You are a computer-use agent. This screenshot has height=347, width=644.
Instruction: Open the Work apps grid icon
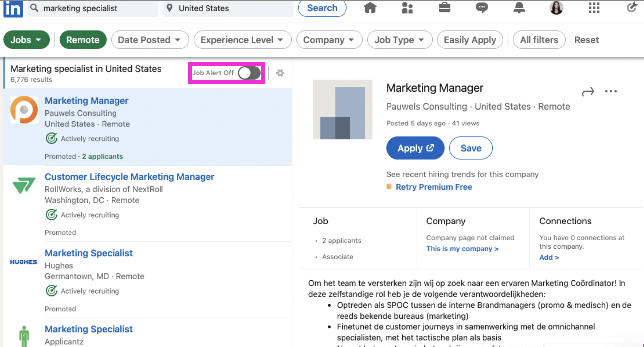pyautogui.click(x=594, y=8)
